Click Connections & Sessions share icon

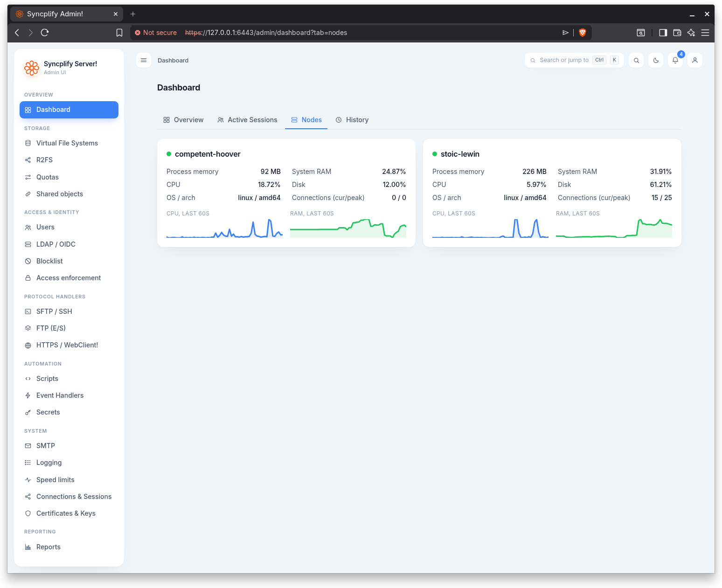click(28, 497)
